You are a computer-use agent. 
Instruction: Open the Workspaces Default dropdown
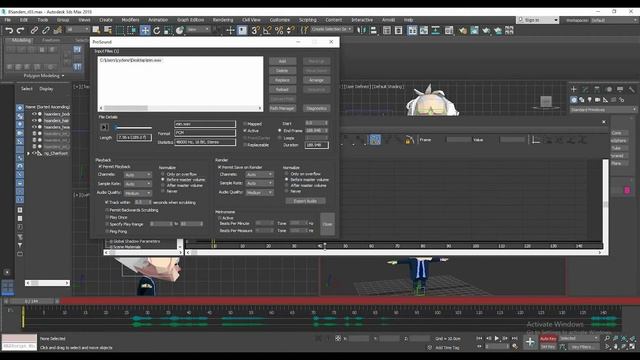[614, 20]
